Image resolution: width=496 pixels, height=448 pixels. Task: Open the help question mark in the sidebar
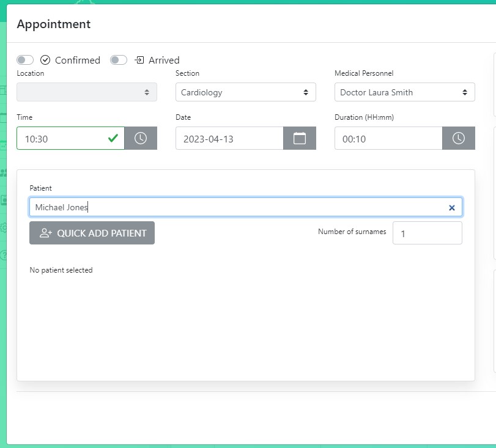(x=3, y=255)
